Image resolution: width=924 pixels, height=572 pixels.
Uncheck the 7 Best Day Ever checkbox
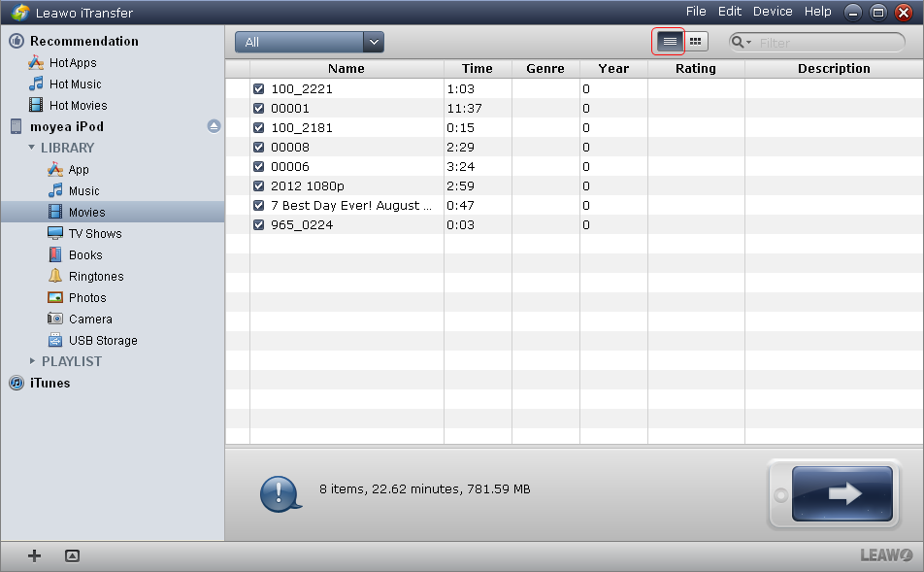[259, 205]
